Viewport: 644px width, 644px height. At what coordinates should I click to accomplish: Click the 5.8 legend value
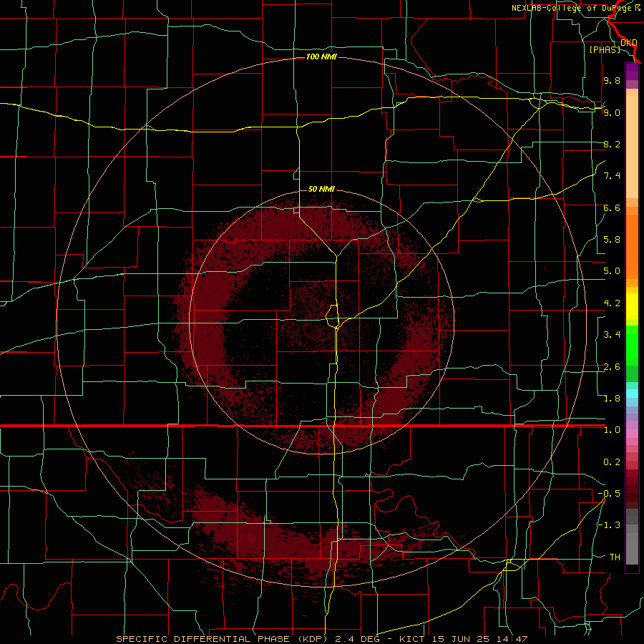[612, 240]
